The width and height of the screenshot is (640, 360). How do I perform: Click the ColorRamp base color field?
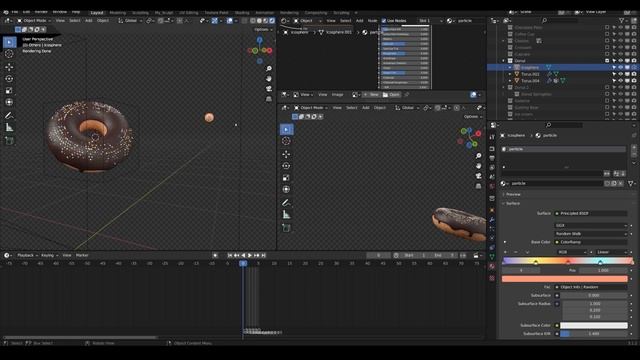pos(590,242)
